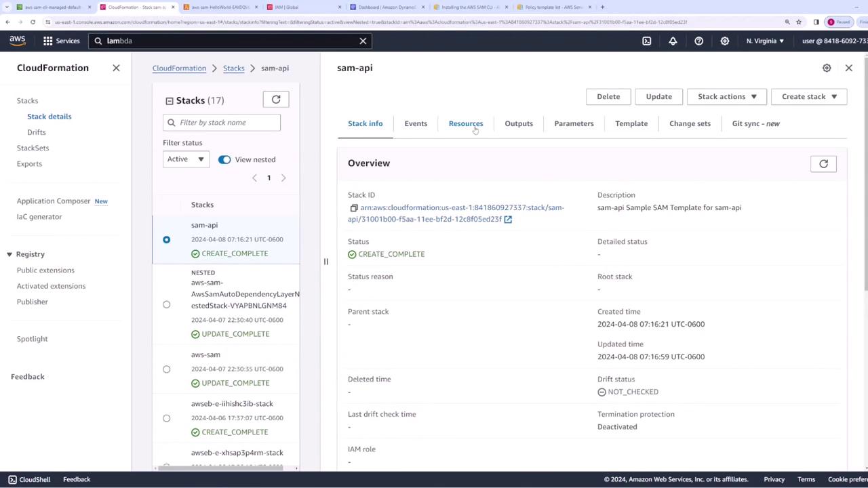Select the awseb-e-iihishc3ib-stack radio button
The image size is (868, 488).
[167, 418]
